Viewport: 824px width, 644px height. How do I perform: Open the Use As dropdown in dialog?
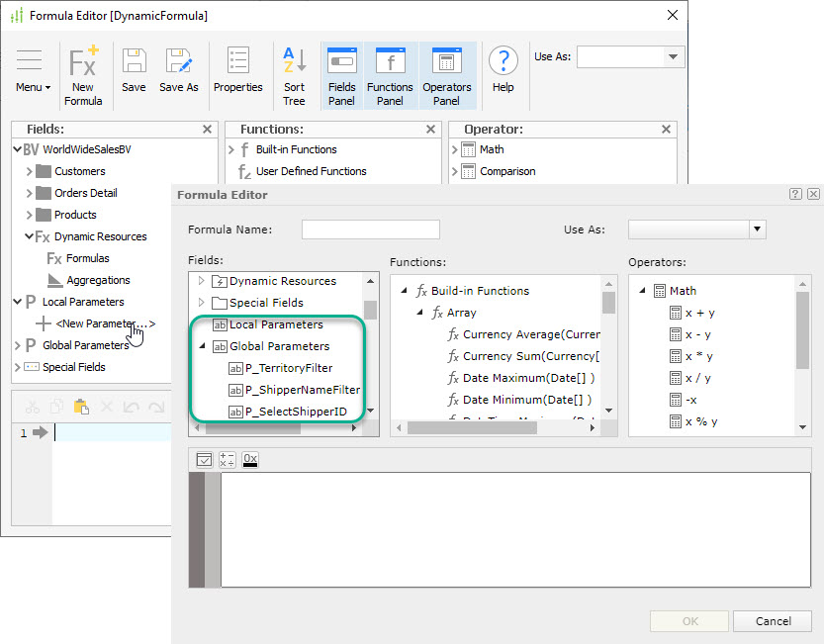point(757,230)
